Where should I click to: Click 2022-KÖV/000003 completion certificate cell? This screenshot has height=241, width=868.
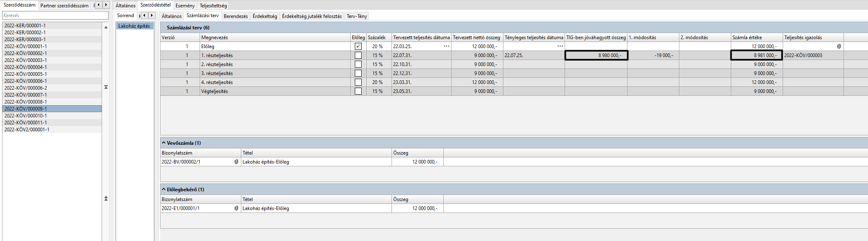pos(813,55)
